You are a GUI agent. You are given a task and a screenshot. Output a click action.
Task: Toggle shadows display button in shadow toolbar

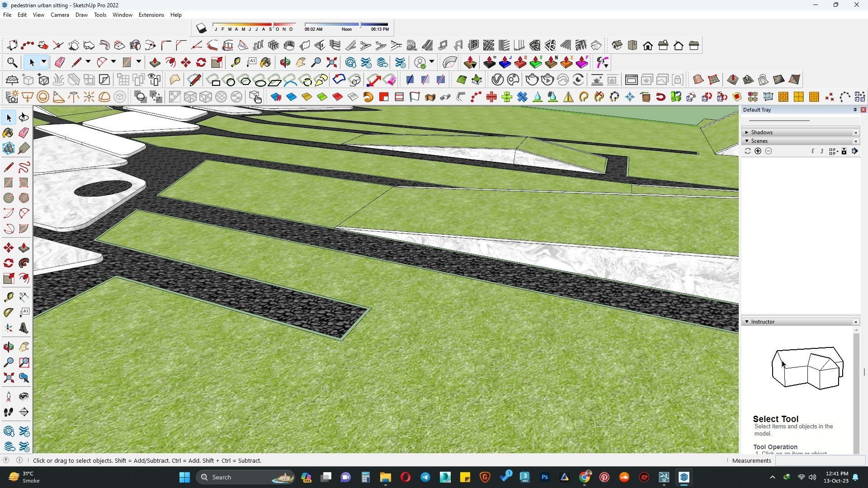(x=201, y=28)
